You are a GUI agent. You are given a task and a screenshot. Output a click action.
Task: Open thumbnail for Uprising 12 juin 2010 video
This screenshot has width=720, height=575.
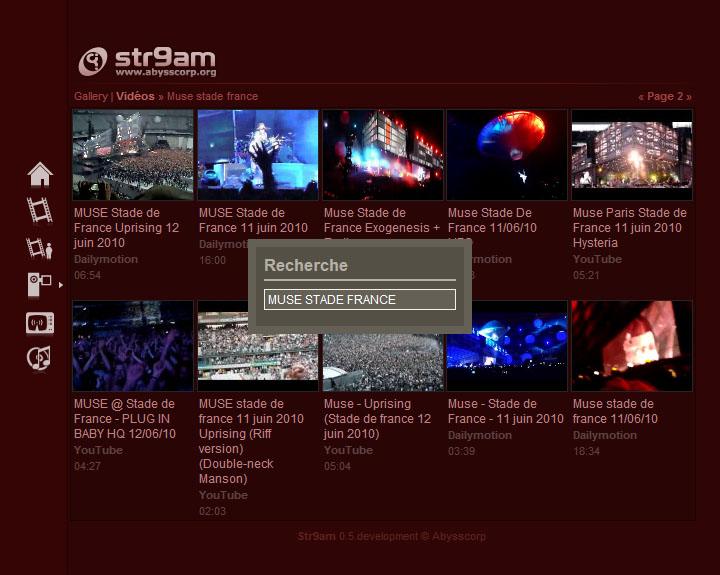coord(133,155)
